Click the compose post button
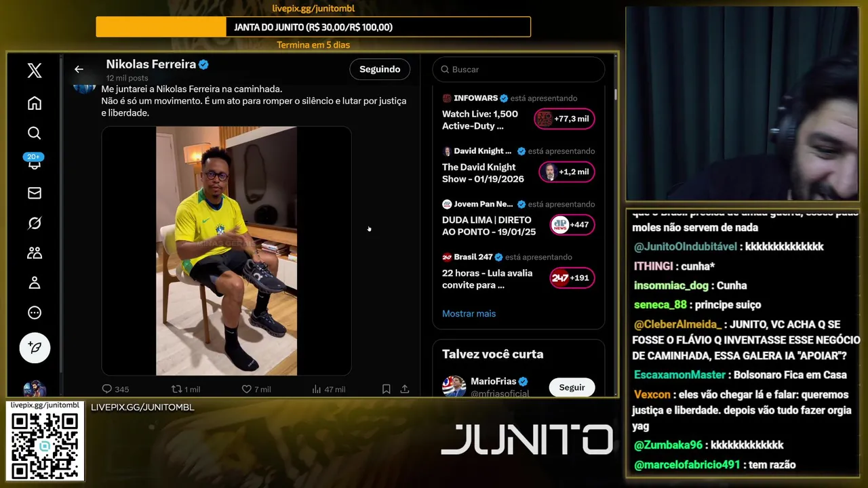868x488 pixels. pyautogui.click(x=35, y=348)
